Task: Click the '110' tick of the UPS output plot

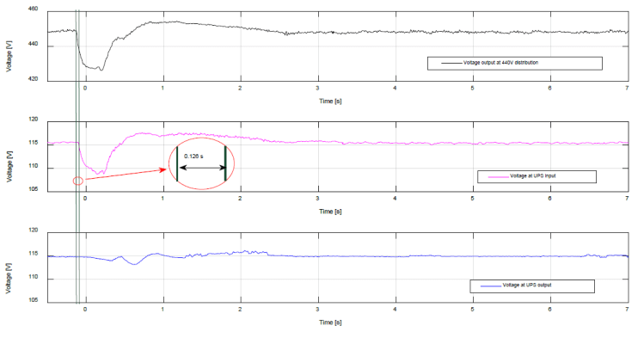Action: click(x=34, y=277)
